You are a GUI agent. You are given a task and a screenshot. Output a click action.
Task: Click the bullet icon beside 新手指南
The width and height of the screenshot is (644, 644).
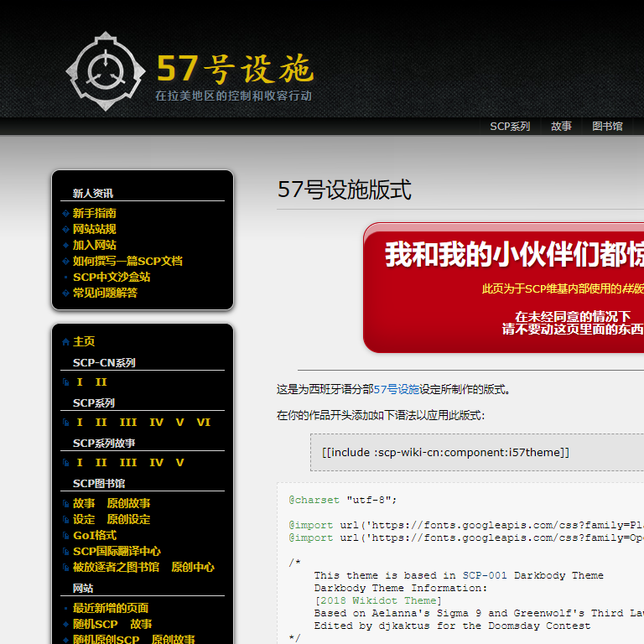[x=65, y=214]
